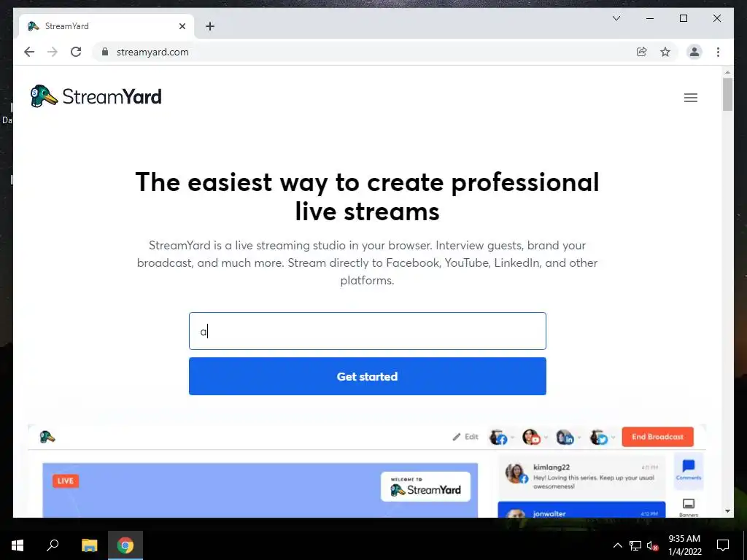The image size is (747, 560).
Task: Click the LIVE badge in preview
Action: (65, 481)
